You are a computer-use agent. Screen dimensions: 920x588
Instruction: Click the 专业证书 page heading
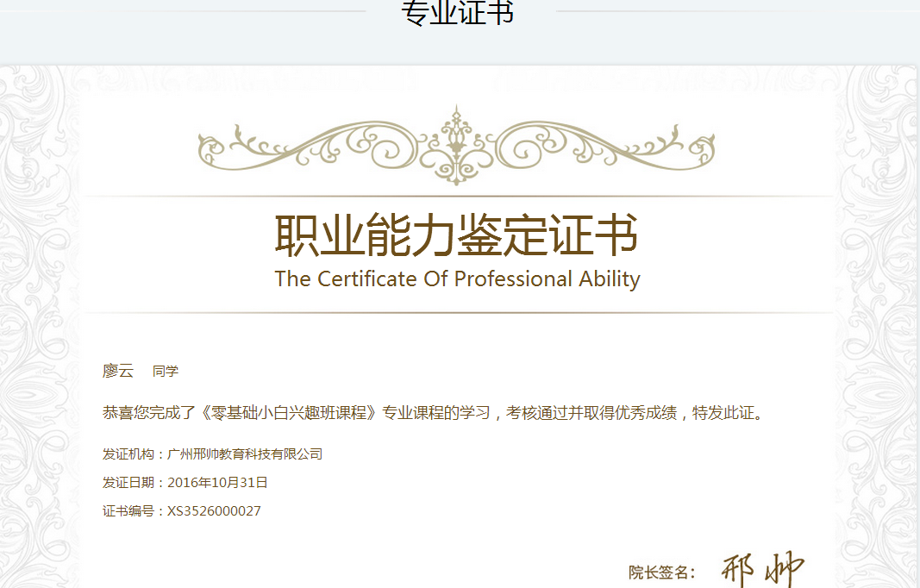click(458, 13)
